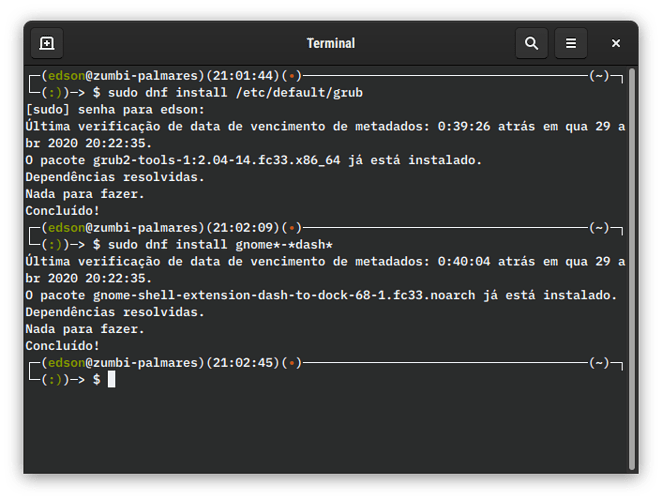662x500 pixels.
Task: Open the terminal search tool
Action: pos(532,43)
